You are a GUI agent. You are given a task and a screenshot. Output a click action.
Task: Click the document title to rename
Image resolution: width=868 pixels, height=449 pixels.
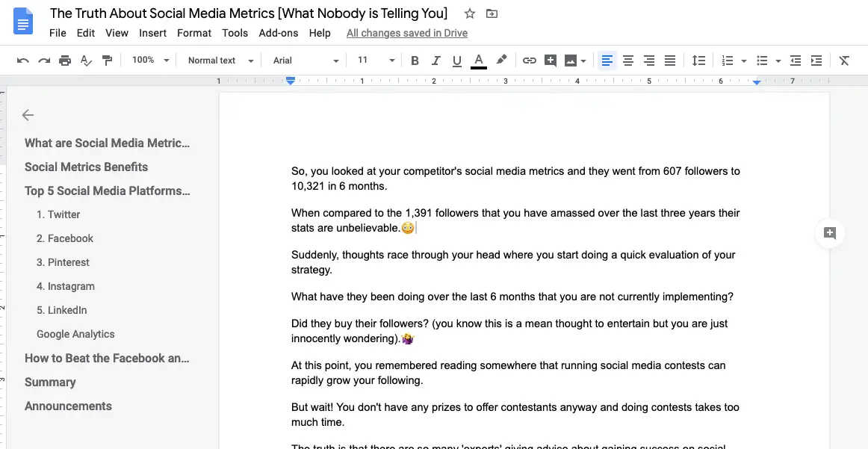coord(249,13)
